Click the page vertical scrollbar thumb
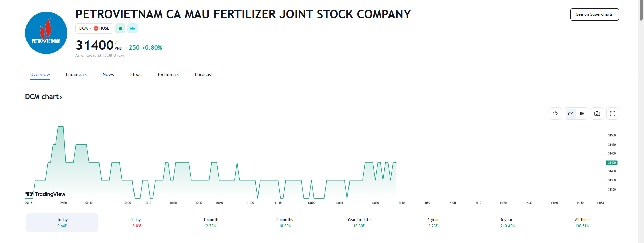The height and width of the screenshot is (243, 644). click(x=641, y=11)
